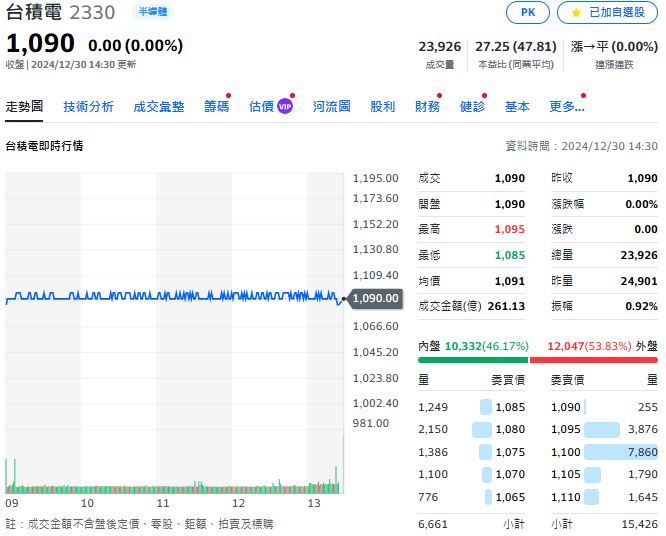The image size is (666, 536).
Task: Open the 財務 tab
Action: (427, 106)
